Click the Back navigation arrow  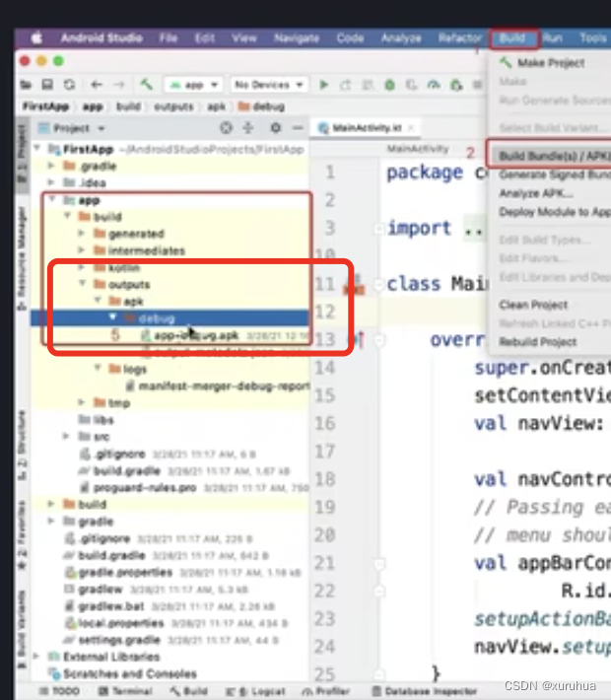[x=97, y=85]
